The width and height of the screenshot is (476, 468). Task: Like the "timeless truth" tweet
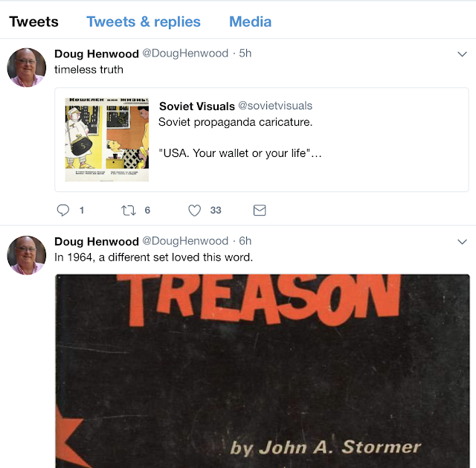click(x=194, y=210)
